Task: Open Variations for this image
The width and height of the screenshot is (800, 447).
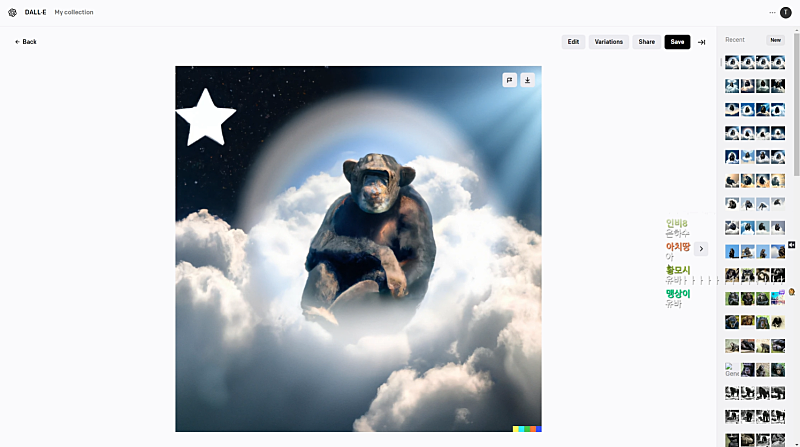Action: pos(608,42)
